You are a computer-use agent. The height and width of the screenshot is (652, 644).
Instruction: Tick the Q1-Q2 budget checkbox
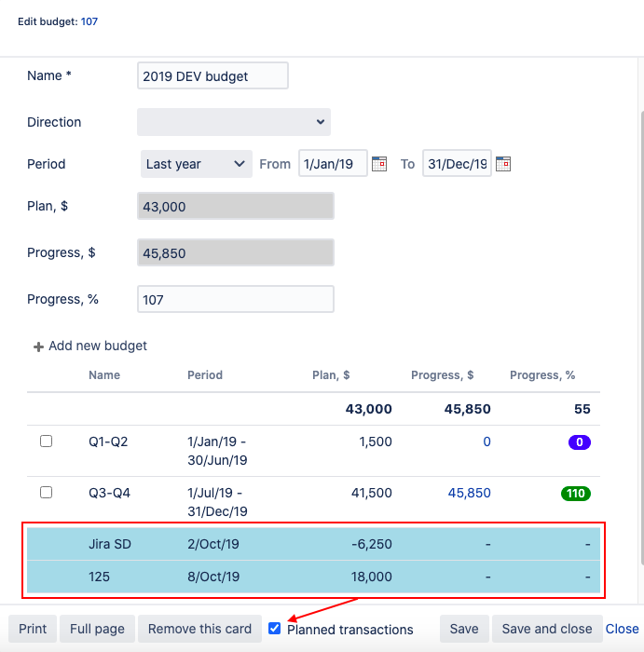47,441
